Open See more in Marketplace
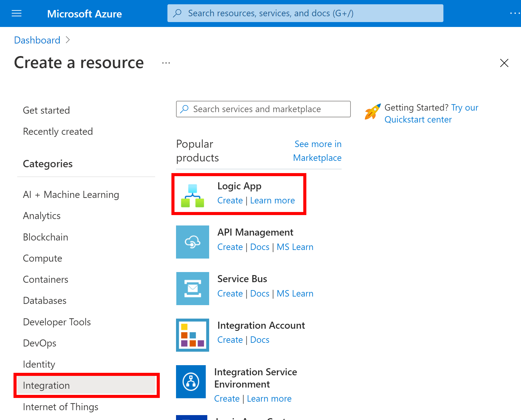The image size is (521, 420). point(317,151)
